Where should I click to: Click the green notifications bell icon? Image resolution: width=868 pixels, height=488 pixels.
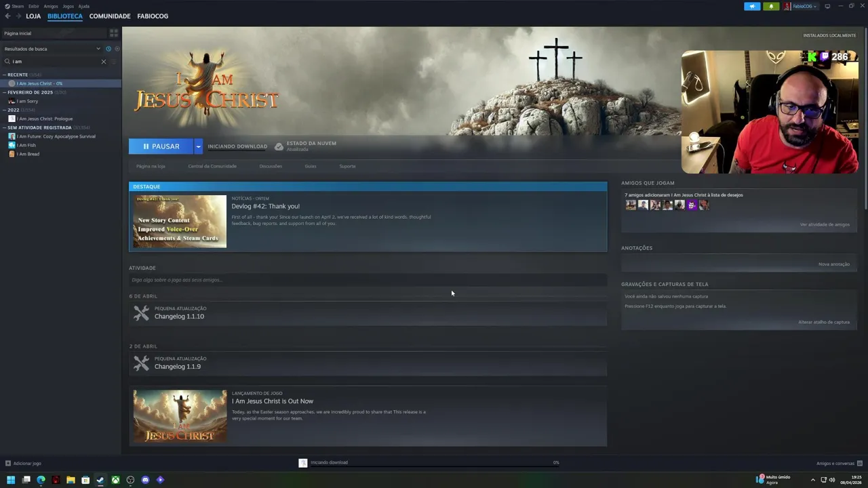pyautogui.click(x=771, y=6)
